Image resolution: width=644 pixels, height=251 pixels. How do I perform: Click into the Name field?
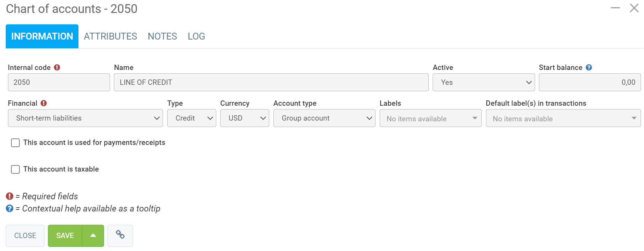[271, 83]
